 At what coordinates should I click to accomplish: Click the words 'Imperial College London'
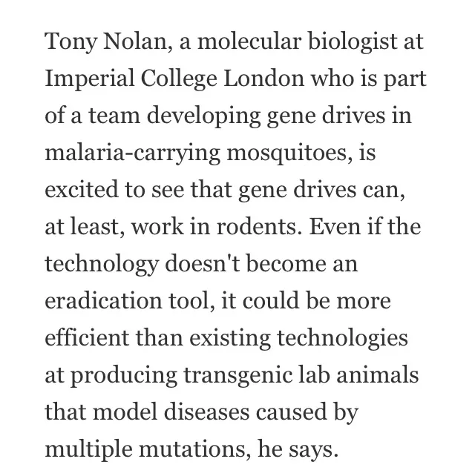coord(174,79)
